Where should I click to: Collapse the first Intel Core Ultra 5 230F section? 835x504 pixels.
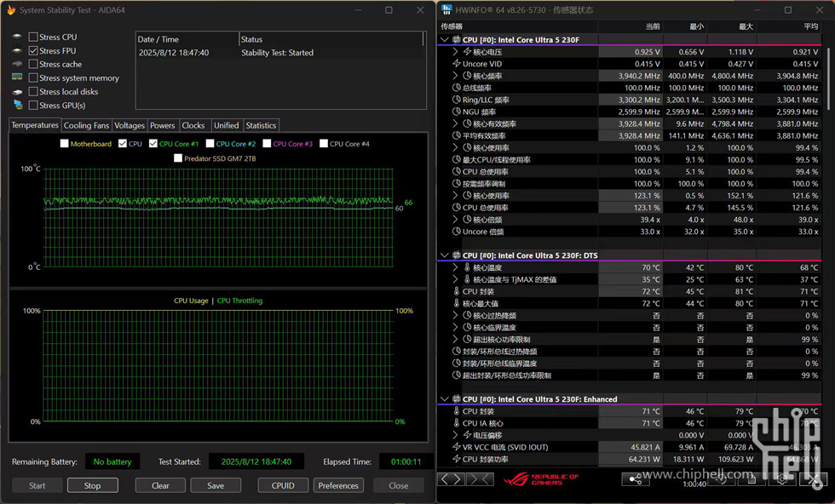coord(444,40)
